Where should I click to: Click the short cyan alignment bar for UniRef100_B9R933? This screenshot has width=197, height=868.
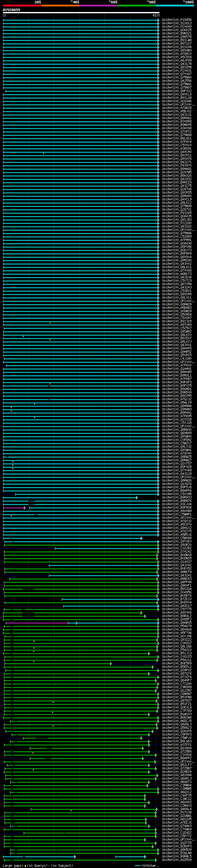tap(70, 497)
